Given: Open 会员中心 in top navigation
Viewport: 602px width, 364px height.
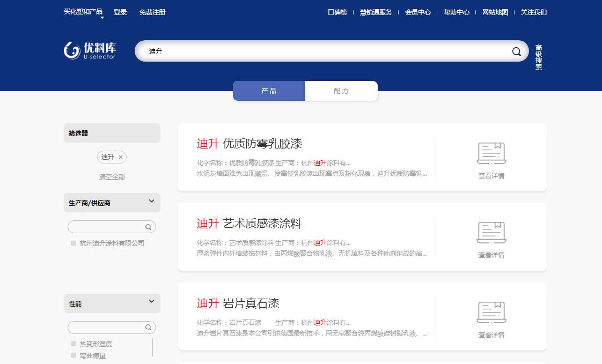Looking at the screenshot, I should point(418,12).
